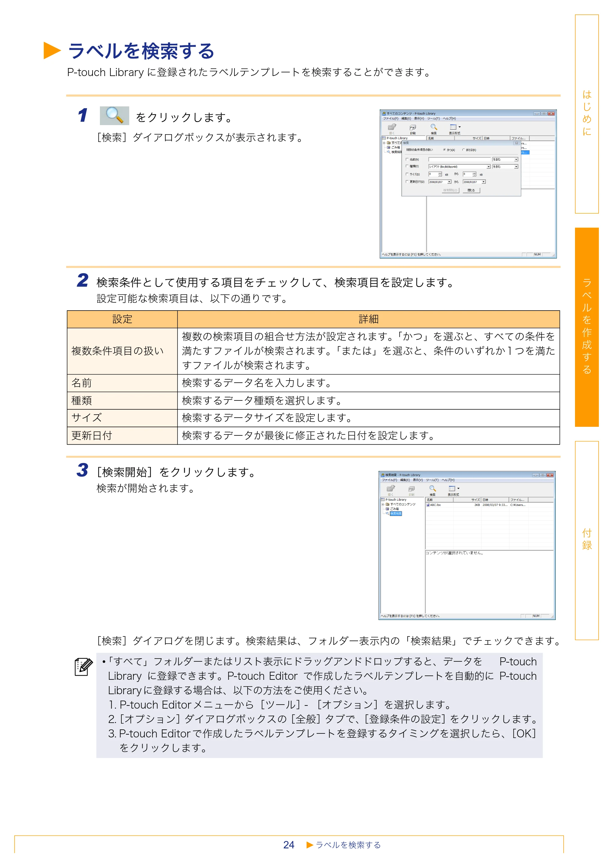This screenshot has width=613, height=868.
Task: Click the 閉じる button in search dialog
Action: pyautogui.click(x=471, y=190)
